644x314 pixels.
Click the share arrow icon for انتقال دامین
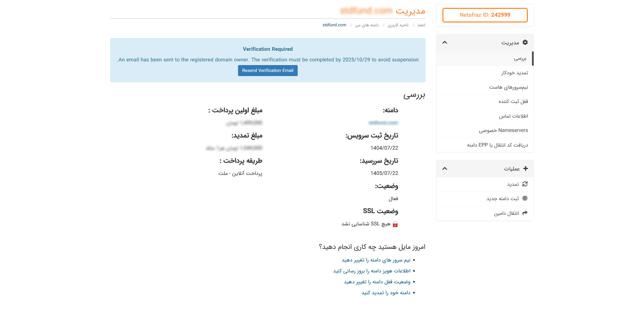[x=525, y=213]
